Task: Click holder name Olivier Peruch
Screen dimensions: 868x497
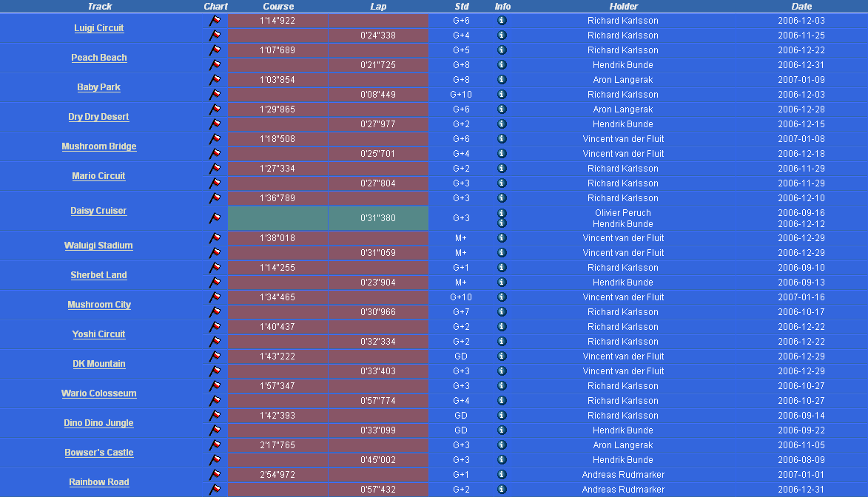Action: click(x=623, y=213)
